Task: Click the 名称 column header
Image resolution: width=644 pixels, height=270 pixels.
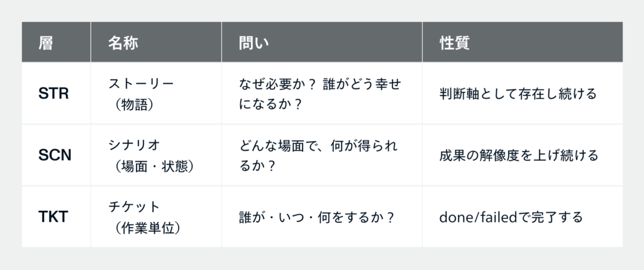Action: tap(123, 43)
